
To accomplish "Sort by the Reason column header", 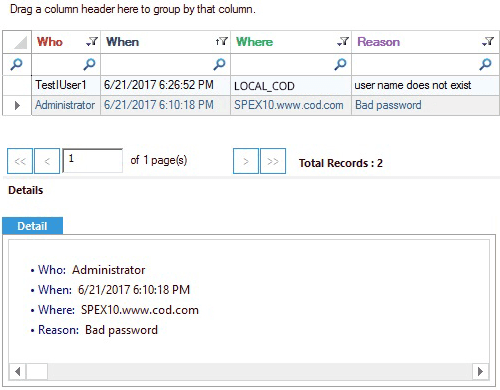I will click(378, 42).
